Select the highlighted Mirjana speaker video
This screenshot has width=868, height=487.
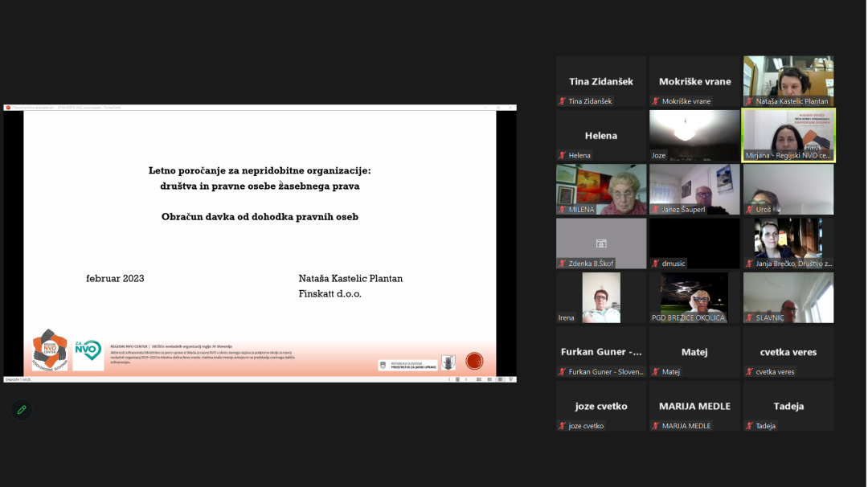(x=788, y=135)
